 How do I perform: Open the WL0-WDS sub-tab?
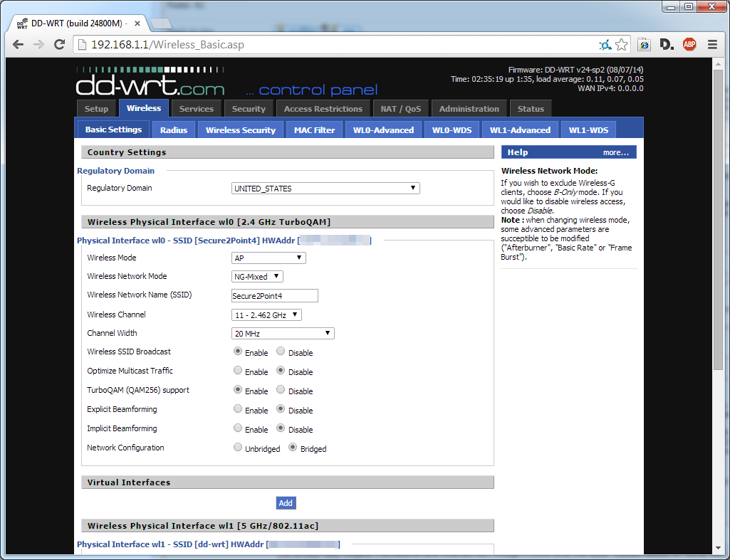(x=452, y=130)
